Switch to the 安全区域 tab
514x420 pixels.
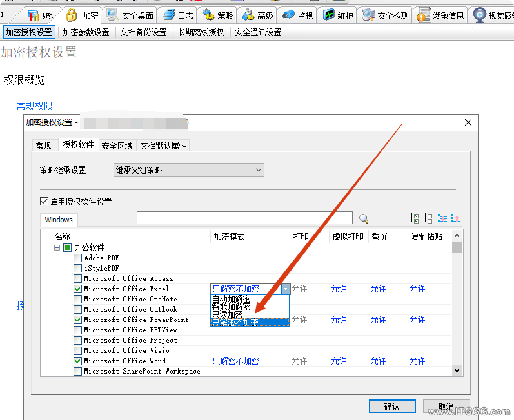(117, 146)
